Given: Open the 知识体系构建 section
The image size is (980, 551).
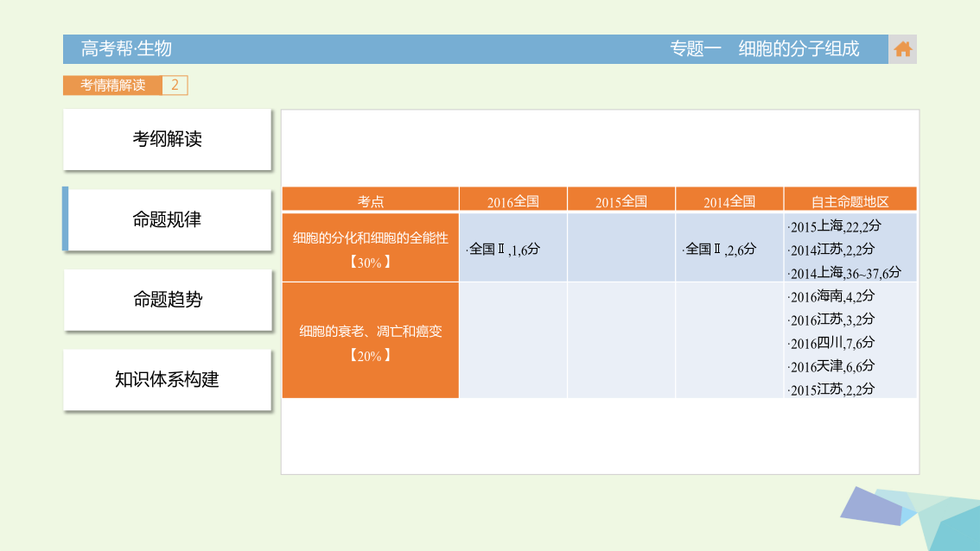Looking at the screenshot, I should click(x=167, y=379).
